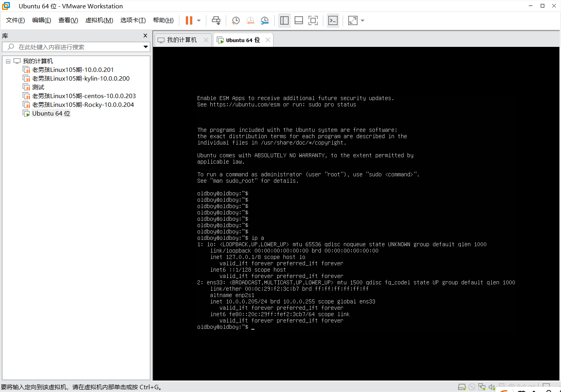Select 老男孩Linux105期-kylin-10.0.0.200 in library

81,79
